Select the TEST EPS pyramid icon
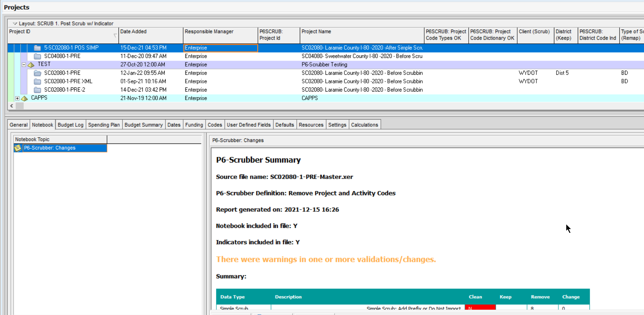 (x=31, y=65)
